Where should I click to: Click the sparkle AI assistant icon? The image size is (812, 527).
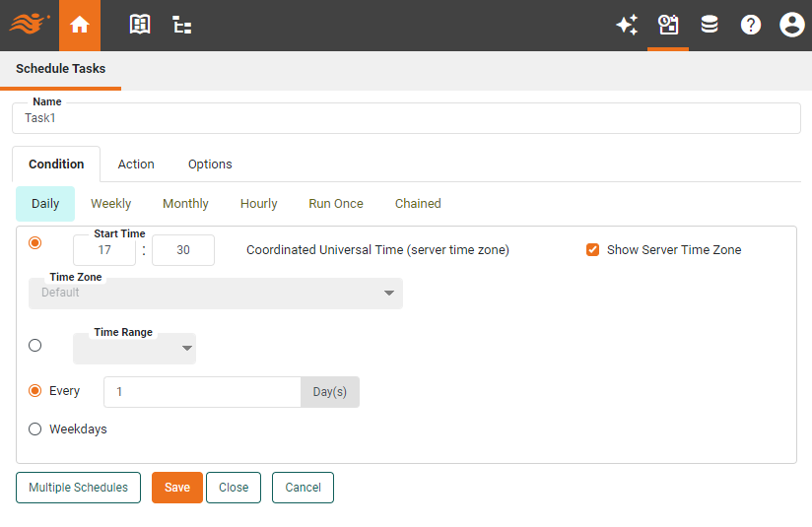(627, 26)
